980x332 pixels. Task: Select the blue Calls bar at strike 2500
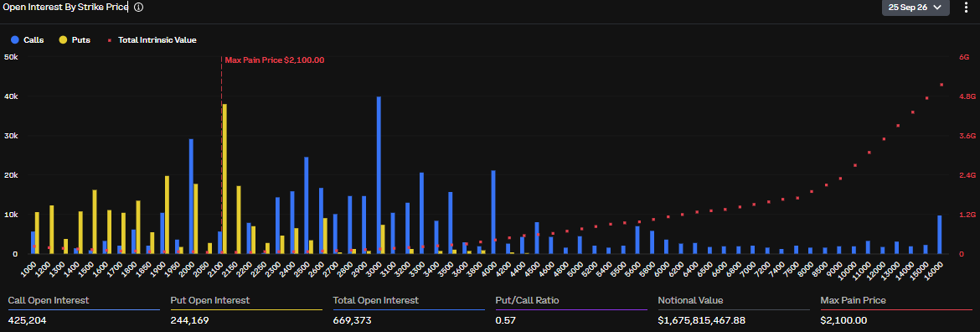(x=307, y=205)
